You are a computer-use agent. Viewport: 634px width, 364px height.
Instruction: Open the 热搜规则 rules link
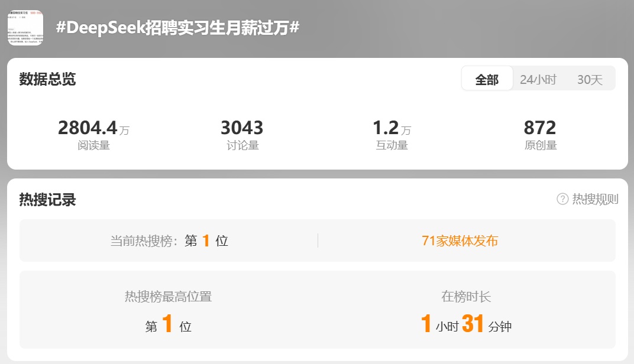(x=595, y=199)
